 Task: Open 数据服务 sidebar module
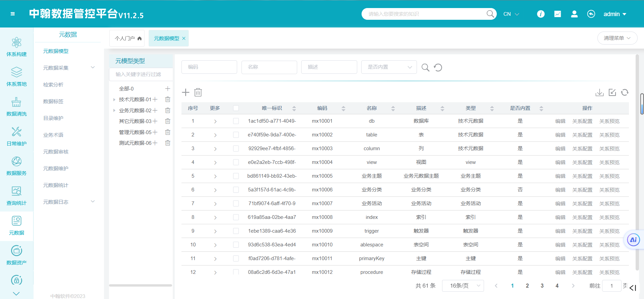click(16, 166)
